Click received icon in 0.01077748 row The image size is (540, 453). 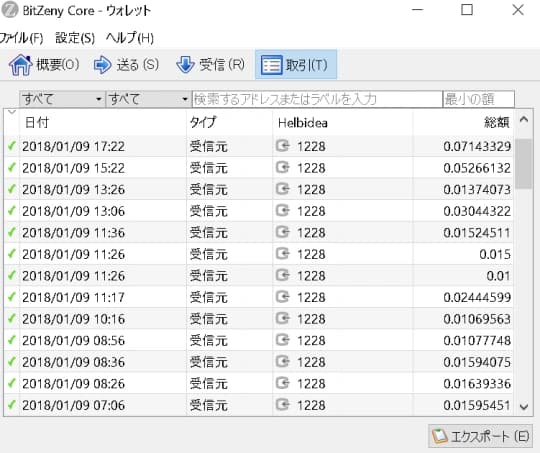tap(283, 340)
